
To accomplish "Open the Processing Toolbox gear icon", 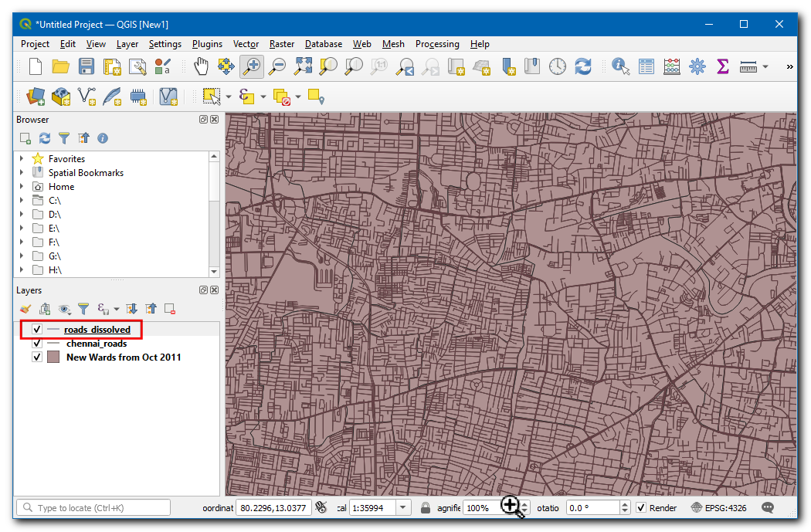I will pos(697,67).
